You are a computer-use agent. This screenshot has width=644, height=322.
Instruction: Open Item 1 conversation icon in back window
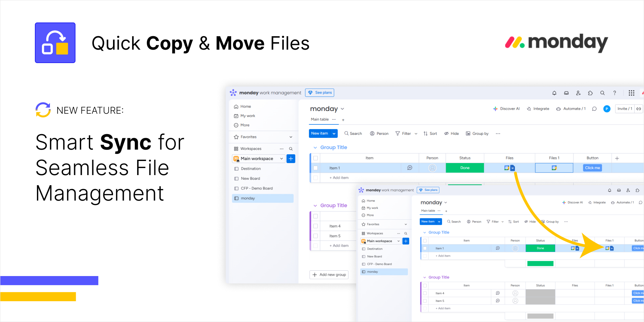pyautogui.click(x=410, y=168)
